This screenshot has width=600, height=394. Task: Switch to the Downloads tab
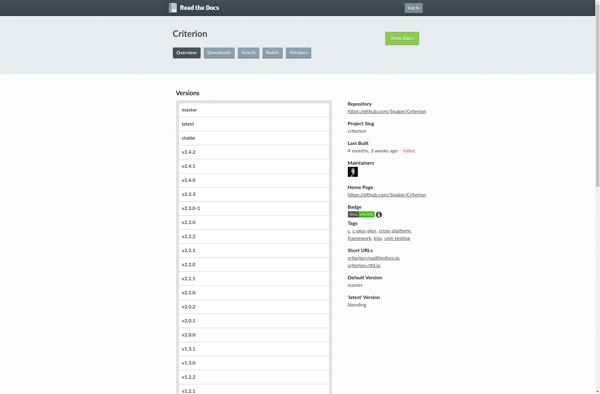[x=219, y=53]
